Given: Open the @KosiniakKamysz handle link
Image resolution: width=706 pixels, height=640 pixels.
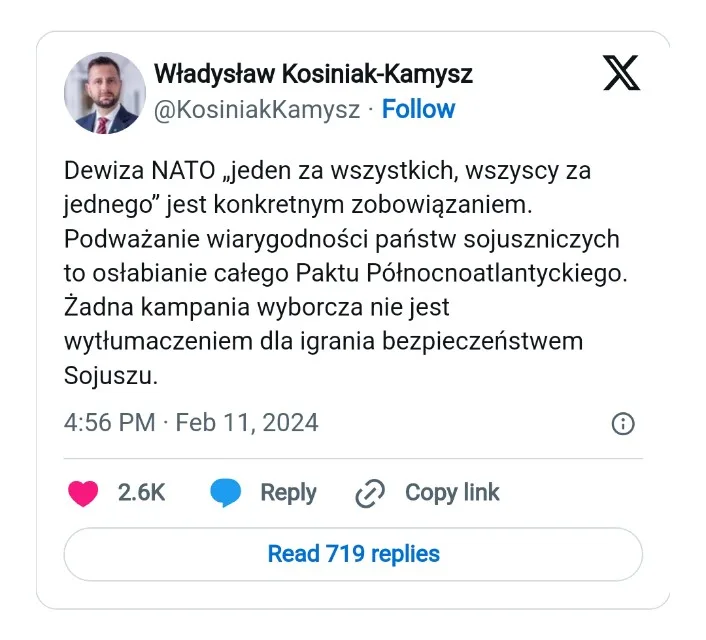Looking at the screenshot, I should [256, 109].
